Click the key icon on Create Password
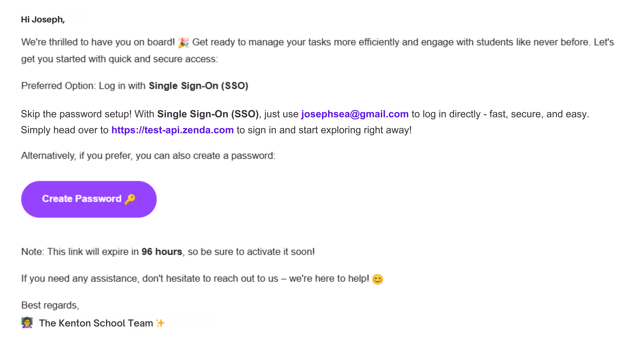The height and width of the screenshot is (340, 644). tap(130, 199)
